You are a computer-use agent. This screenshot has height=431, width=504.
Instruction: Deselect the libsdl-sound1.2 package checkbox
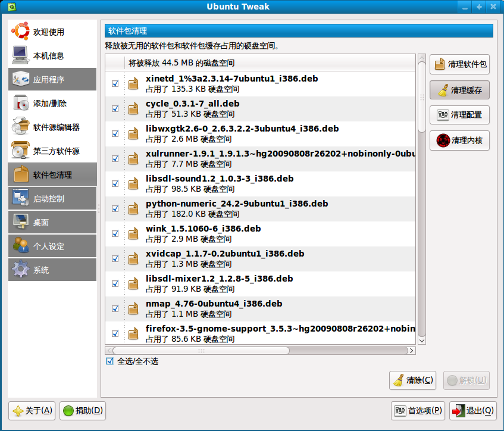pos(115,184)
